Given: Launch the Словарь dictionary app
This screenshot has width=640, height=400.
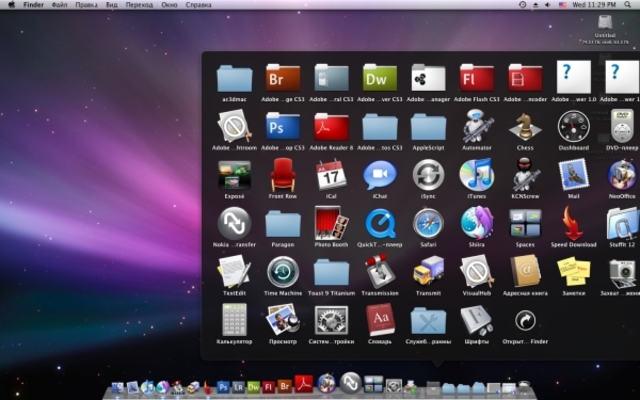Looking at the screenshot, I should [380, 320].
